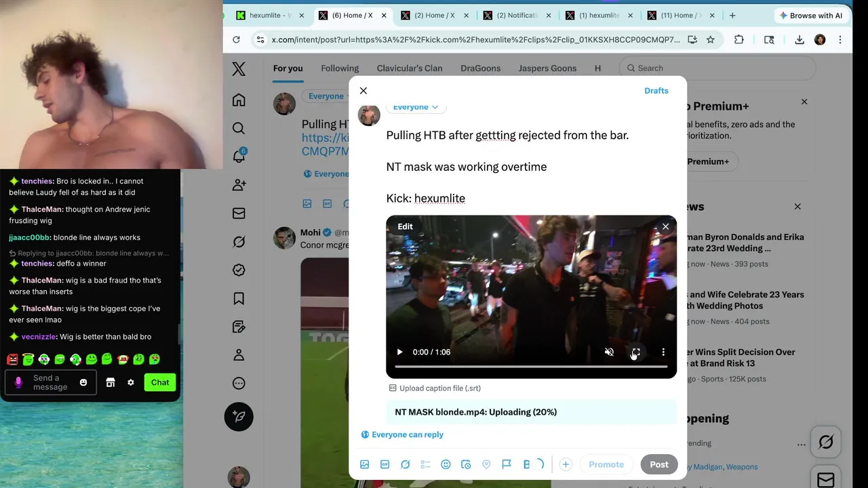Click the X logo in sidebar

coord(239,68)
